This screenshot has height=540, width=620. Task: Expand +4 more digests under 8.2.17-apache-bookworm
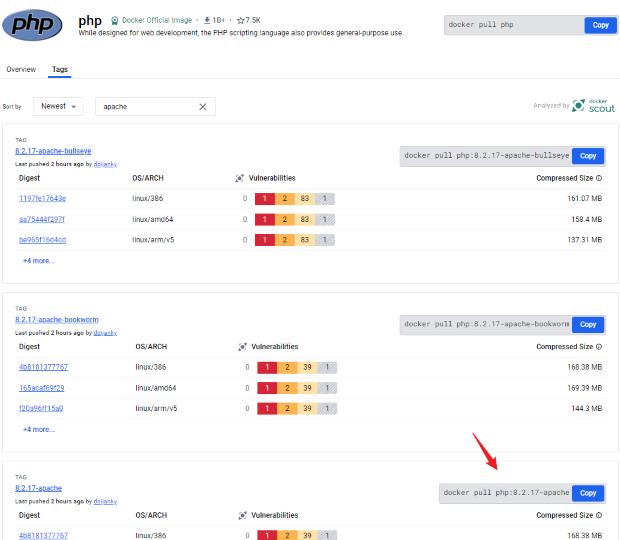click(x=39, y=429)
